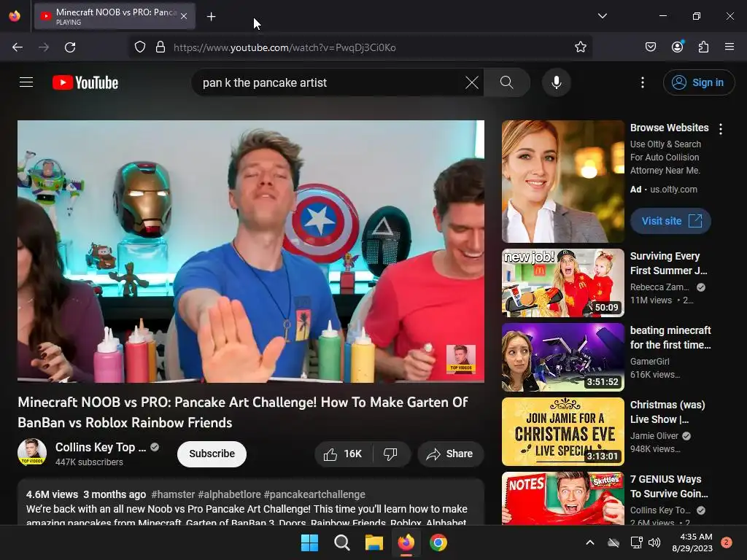Dislike the video with thumbs down
Screen dimensions: 747x560
[x=391, y=454]
